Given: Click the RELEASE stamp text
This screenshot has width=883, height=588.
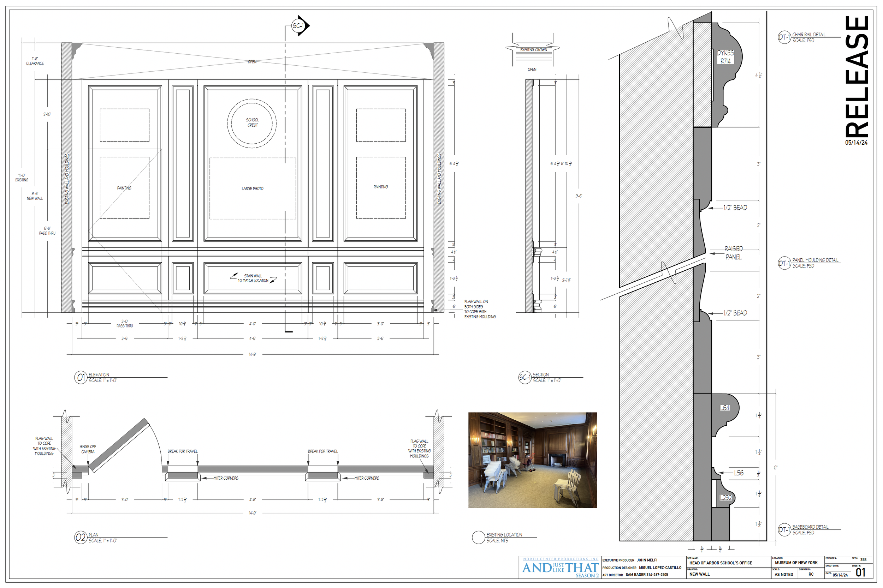Looking at the screenshot, I should [857, 77].
